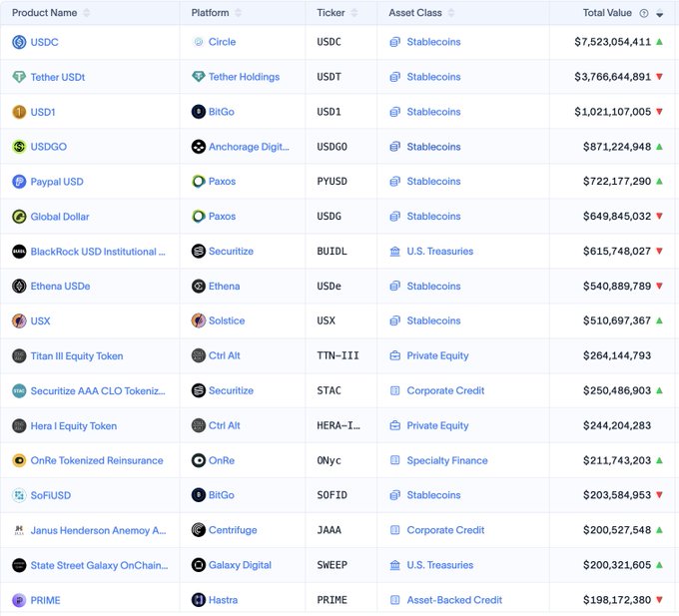This screenshot has width=679, height=616.
Task: Select the $7,523,054,411 total value
Action: [x=612, y=42]
